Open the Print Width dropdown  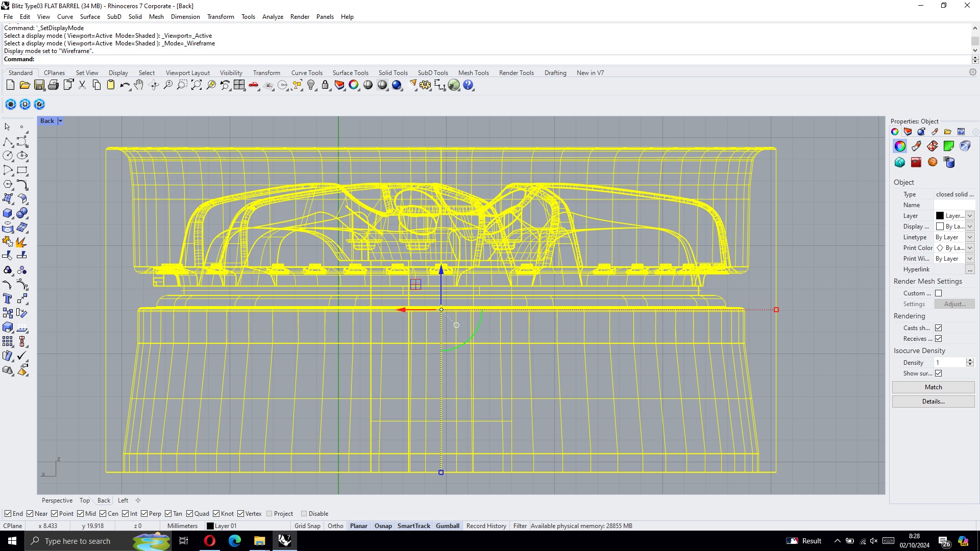coord(970,259)
